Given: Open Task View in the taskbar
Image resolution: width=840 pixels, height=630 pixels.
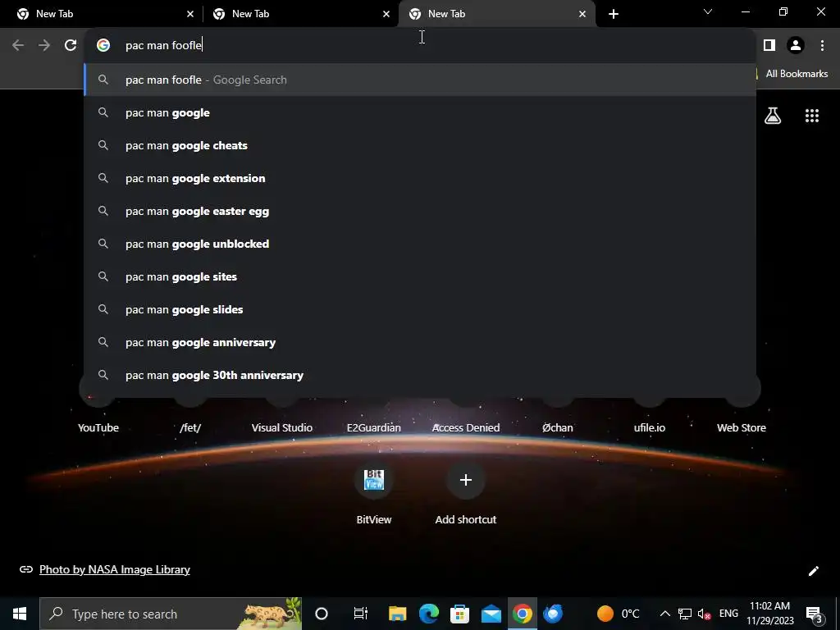Looking at the screenshot, I should (x=361, y=614).
